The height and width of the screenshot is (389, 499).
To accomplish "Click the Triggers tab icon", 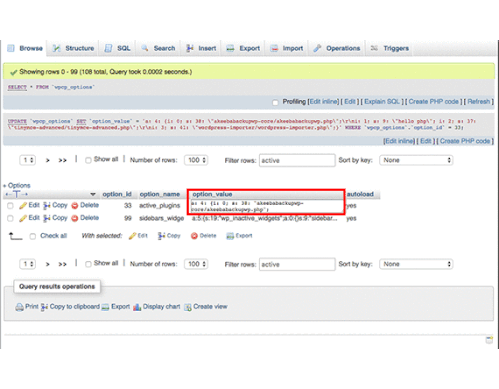I will point(374,48).
